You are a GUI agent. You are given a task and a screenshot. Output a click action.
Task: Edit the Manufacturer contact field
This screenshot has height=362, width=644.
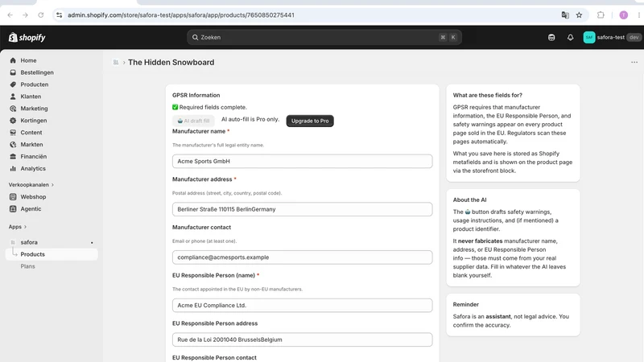[303, 257]
